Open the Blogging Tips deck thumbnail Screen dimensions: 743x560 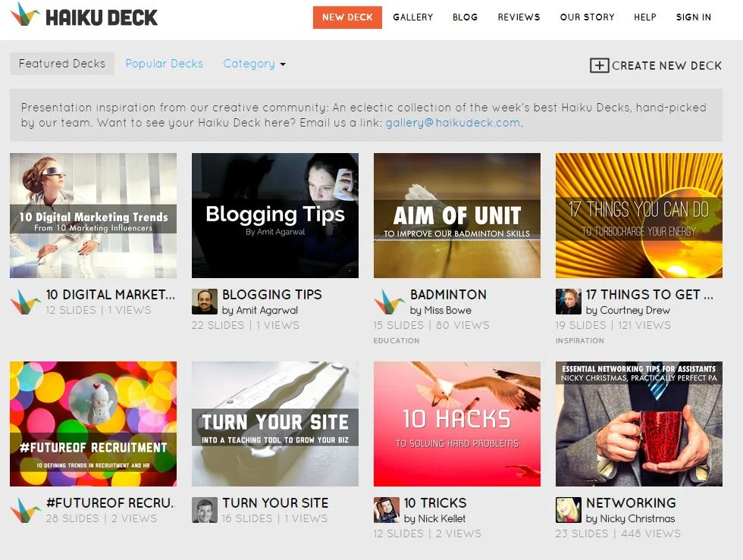tap(275, 215)
